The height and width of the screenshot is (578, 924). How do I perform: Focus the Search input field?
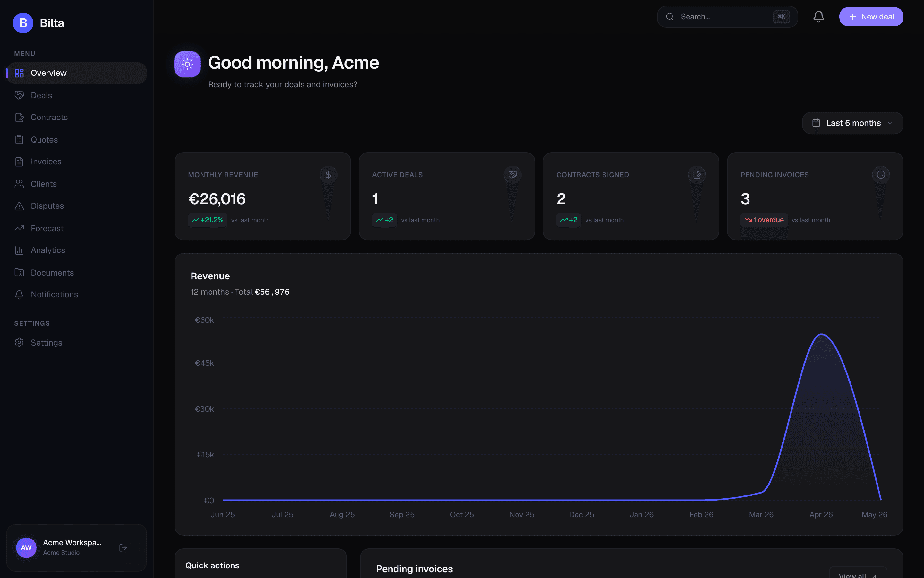[727, 16]
